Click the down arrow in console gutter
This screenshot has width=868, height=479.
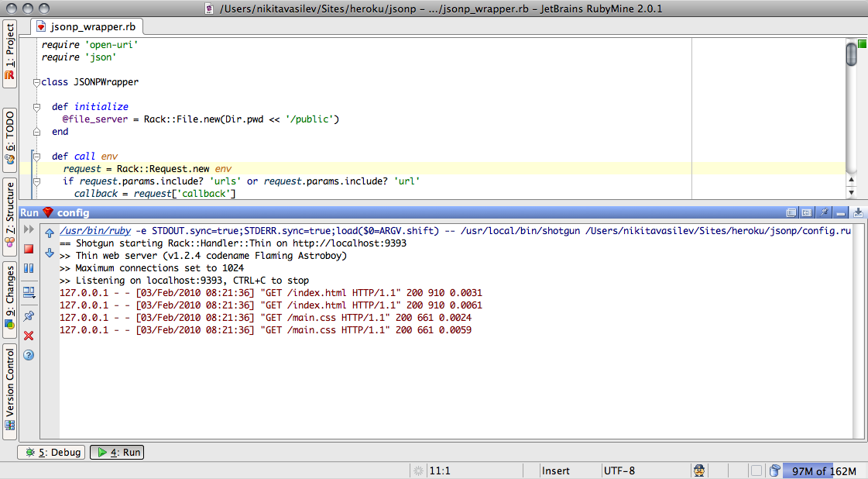point(50,253)
